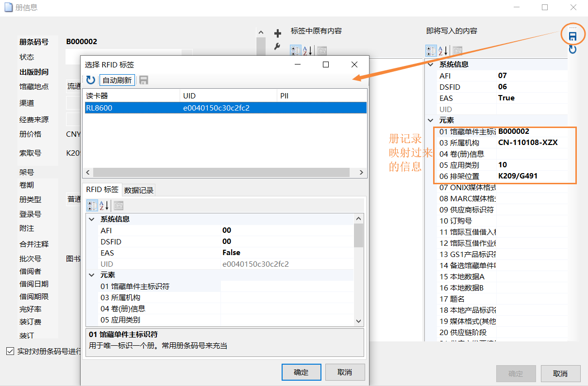
Task: Click left arrow of reader list horizontal scrollbar
Action: pos(88,172)
